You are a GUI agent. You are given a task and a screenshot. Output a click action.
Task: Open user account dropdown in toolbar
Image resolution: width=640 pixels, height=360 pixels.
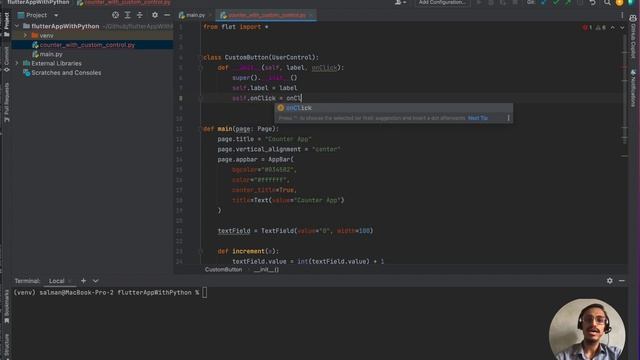(400, 2)
